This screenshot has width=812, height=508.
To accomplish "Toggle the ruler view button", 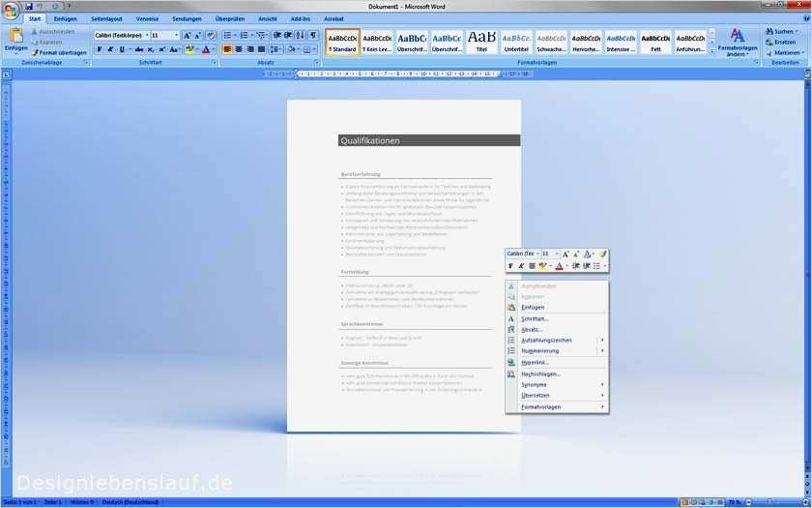I will [807, 75].
